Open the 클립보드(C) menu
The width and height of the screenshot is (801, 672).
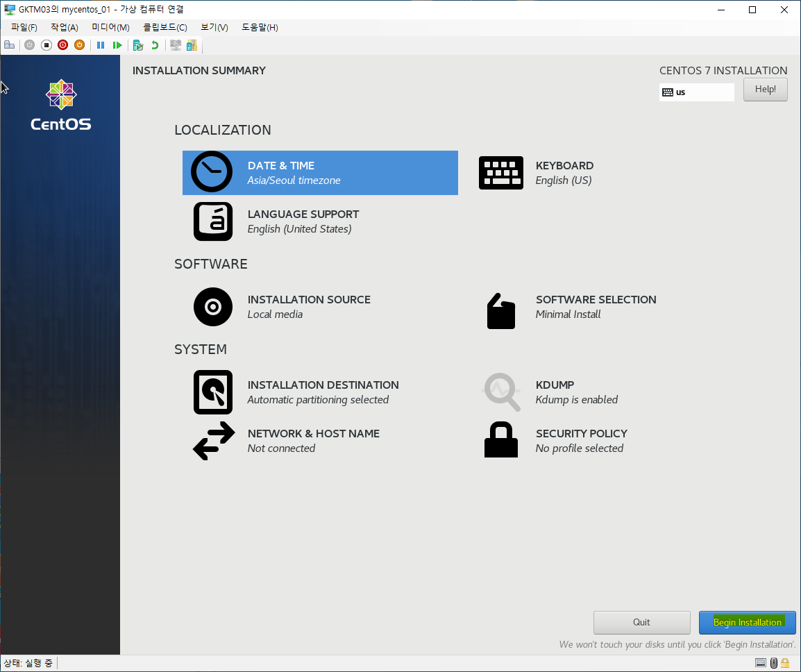pyautogui.click(x=165, y=28)
